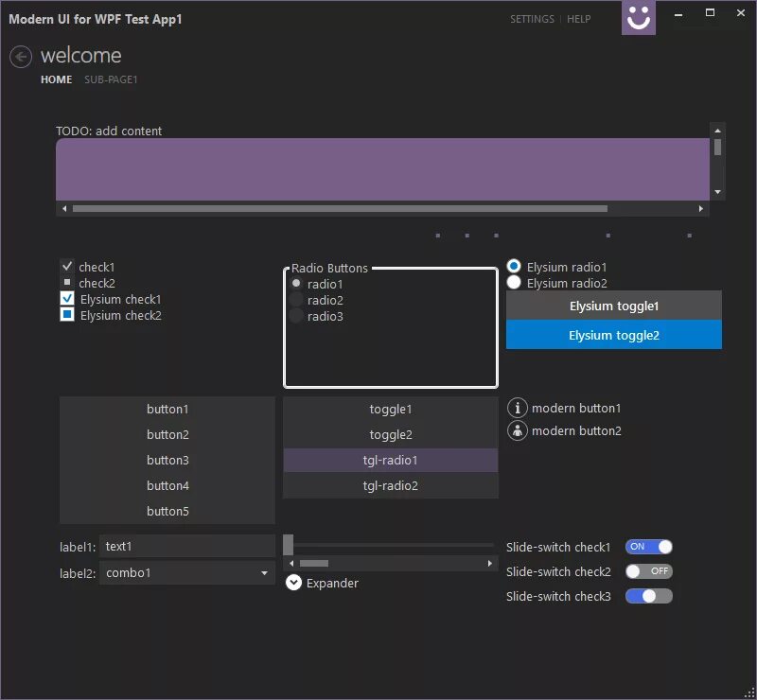Click the purple content panel

(382, 169)
